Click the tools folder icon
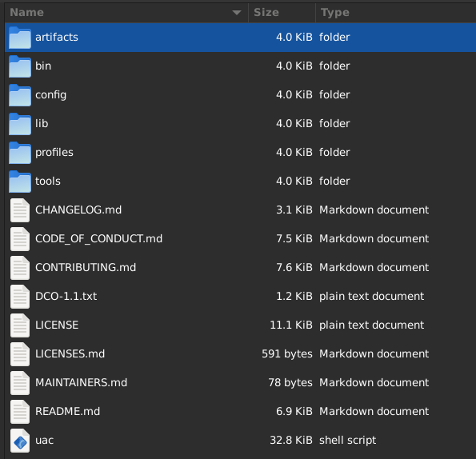 [20, 182]
